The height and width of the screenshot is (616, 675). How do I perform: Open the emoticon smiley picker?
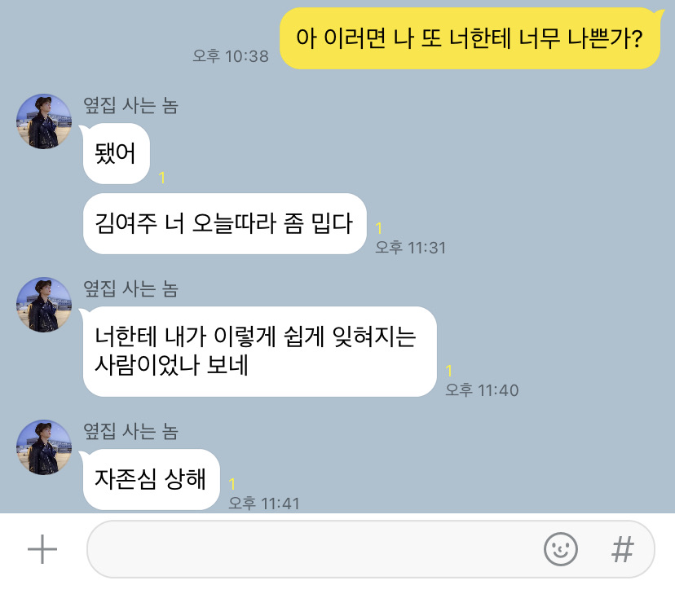(561, 549)
